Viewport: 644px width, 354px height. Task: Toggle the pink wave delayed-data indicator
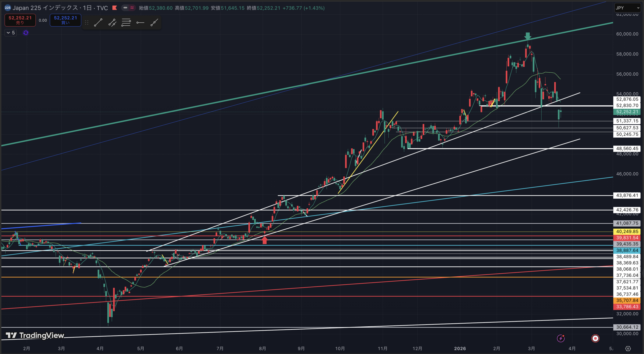[x=132, y=8]
